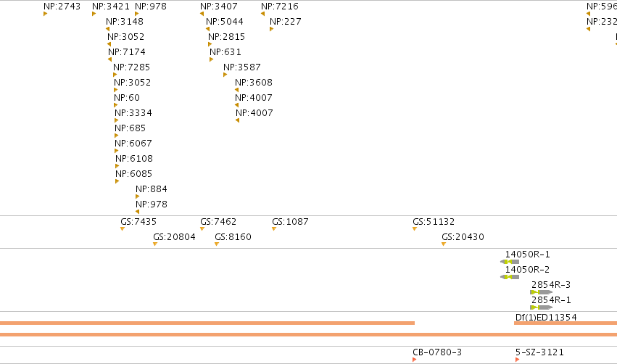Choose the NP:3334 insertion marker
This screenshot has width=617, height=364.
pyautogui.click(x=117, y=120)
